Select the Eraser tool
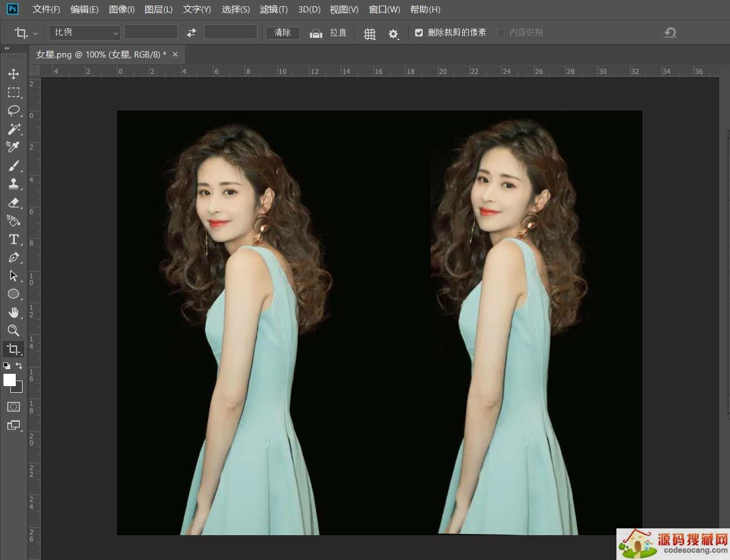 [14, 202]
